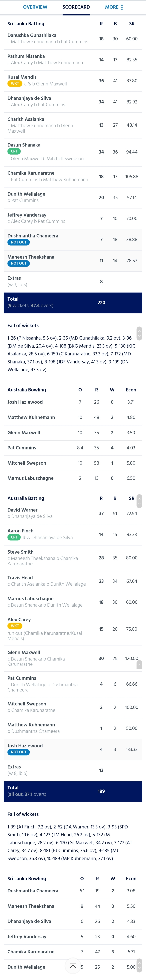
Task: Switch to the OVERVIEW tab
Action: click(x=35, y=7)
